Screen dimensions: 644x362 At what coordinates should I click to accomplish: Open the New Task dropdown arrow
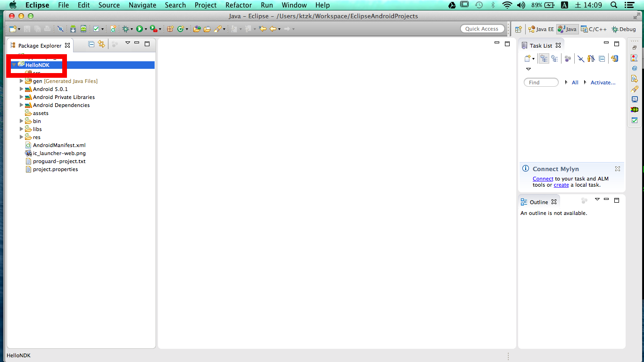533,59
